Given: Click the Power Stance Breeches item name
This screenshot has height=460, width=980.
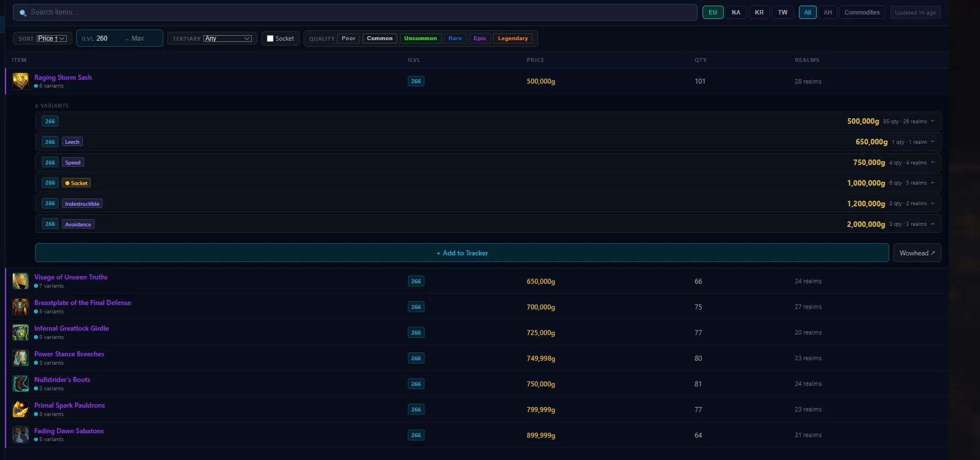Looking at the screenshot, I should coord(69,354).
